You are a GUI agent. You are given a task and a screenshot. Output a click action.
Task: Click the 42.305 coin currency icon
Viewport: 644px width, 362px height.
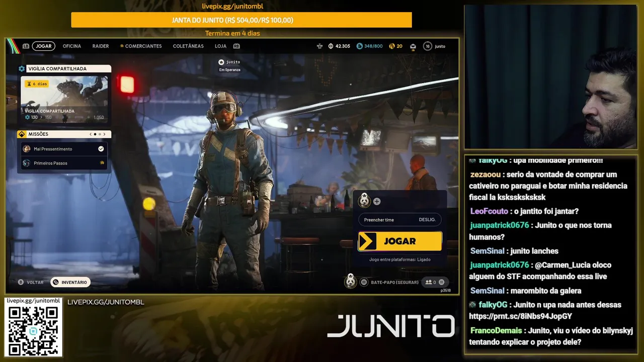click(x=331, y=46)
